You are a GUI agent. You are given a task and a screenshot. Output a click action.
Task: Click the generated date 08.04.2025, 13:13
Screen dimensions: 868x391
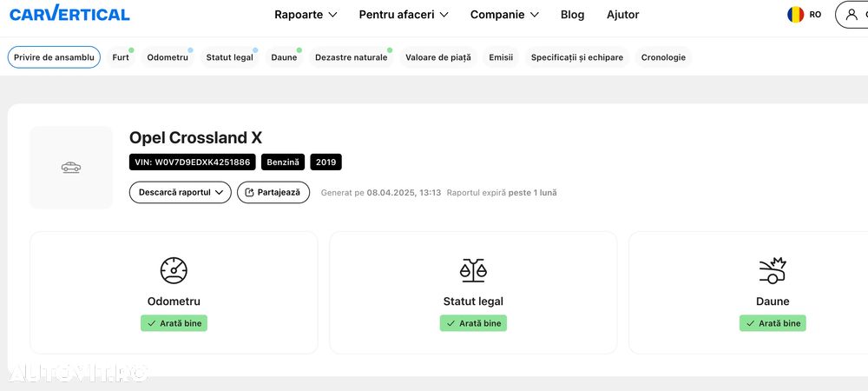coord(404,193)
